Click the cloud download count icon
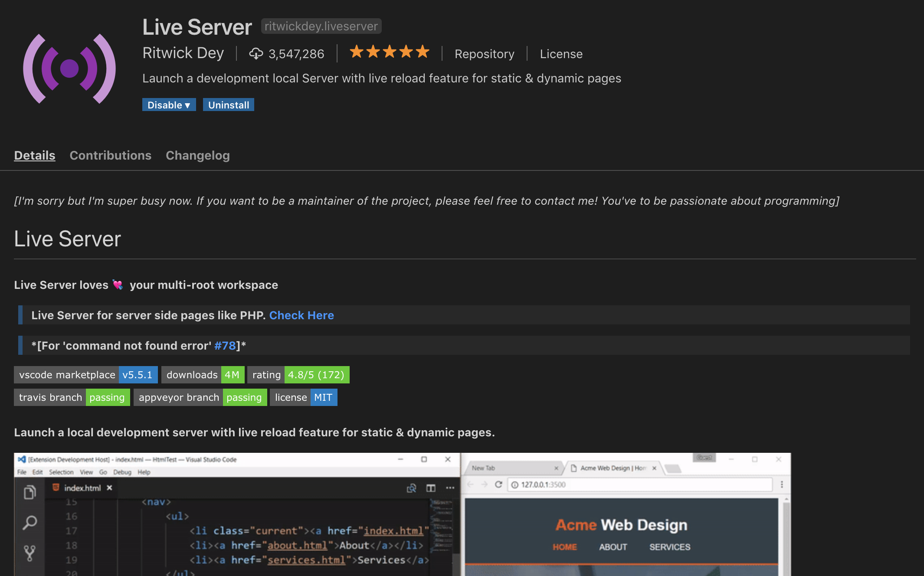This screenshot has height=576, width=924. (x=256, y=53)
